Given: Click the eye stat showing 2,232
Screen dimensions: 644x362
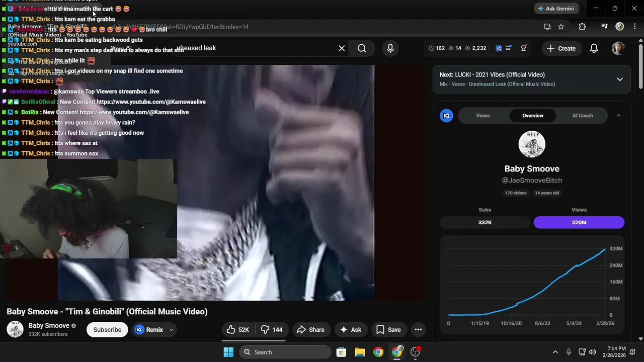Looking at the screenshot, I should click(x=475, y=48).
